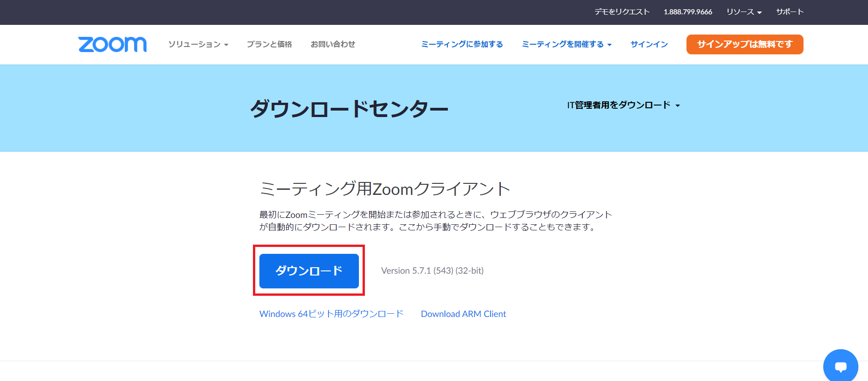Click Windows 64ビット用のダウンロード link
Viewport: 868px width, 381px height.
[331, 314]
